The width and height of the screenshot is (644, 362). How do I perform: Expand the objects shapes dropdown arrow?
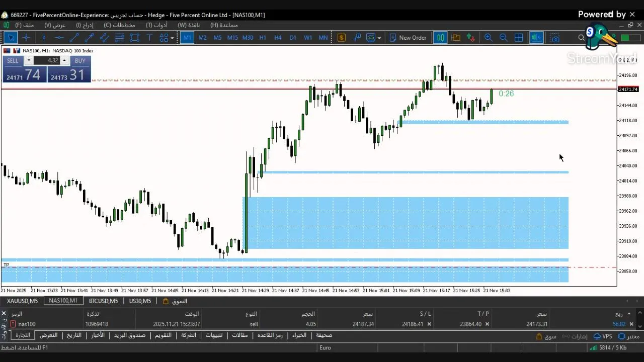pos(172,38)
